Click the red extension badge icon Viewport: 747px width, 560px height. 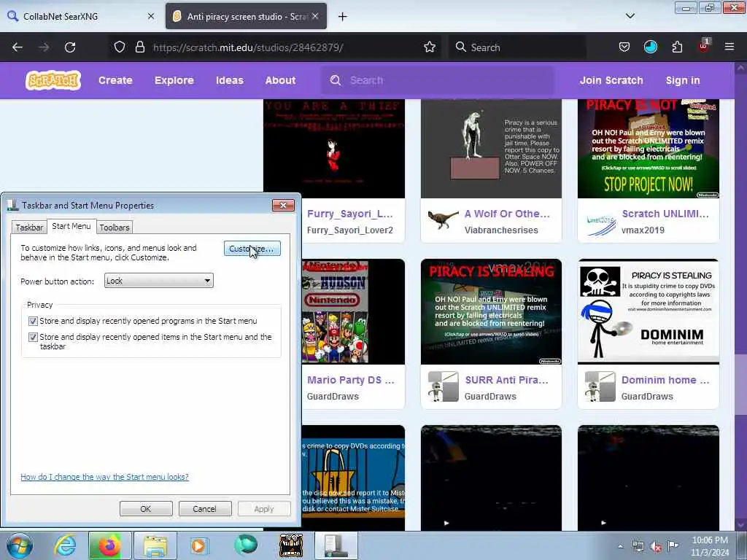[704, 46]
